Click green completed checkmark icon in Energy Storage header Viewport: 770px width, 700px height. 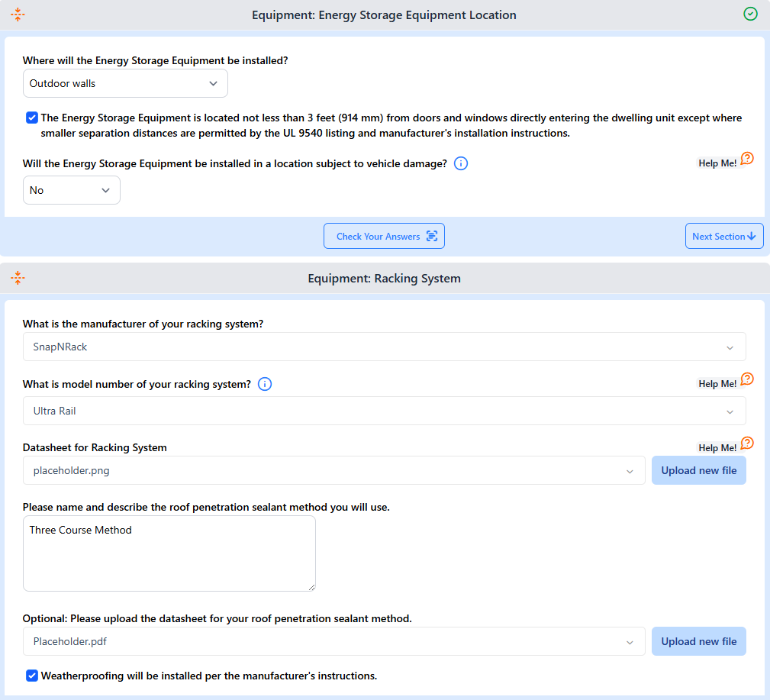click(750, 15)
